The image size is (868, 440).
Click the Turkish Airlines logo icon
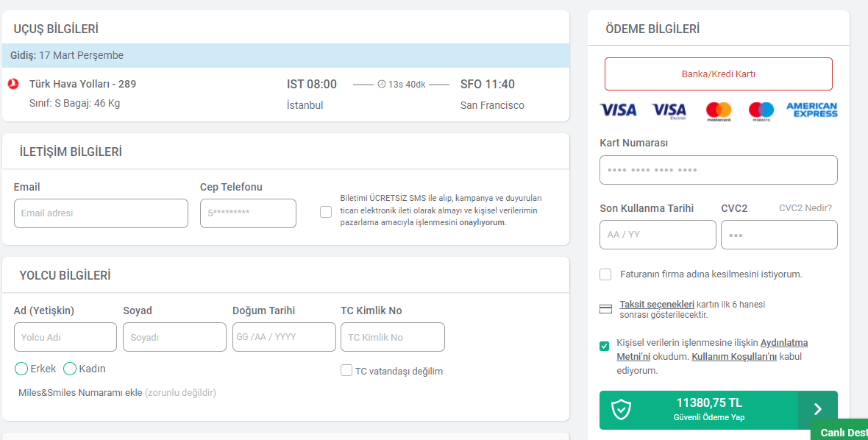pos(14,84)
